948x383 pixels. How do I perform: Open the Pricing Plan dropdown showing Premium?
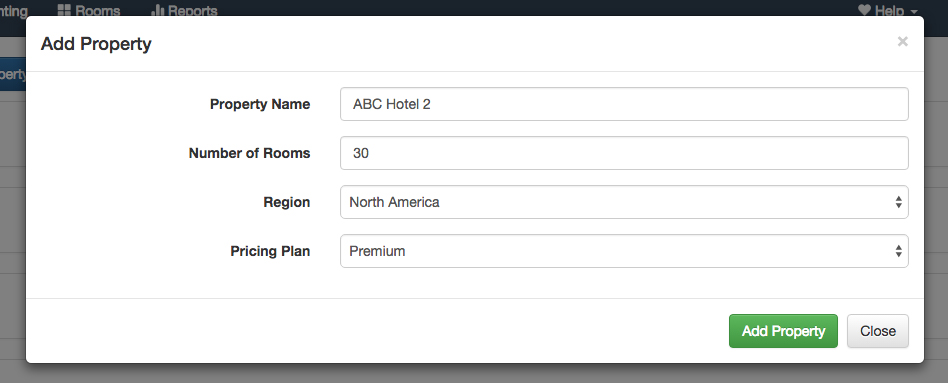624,251
